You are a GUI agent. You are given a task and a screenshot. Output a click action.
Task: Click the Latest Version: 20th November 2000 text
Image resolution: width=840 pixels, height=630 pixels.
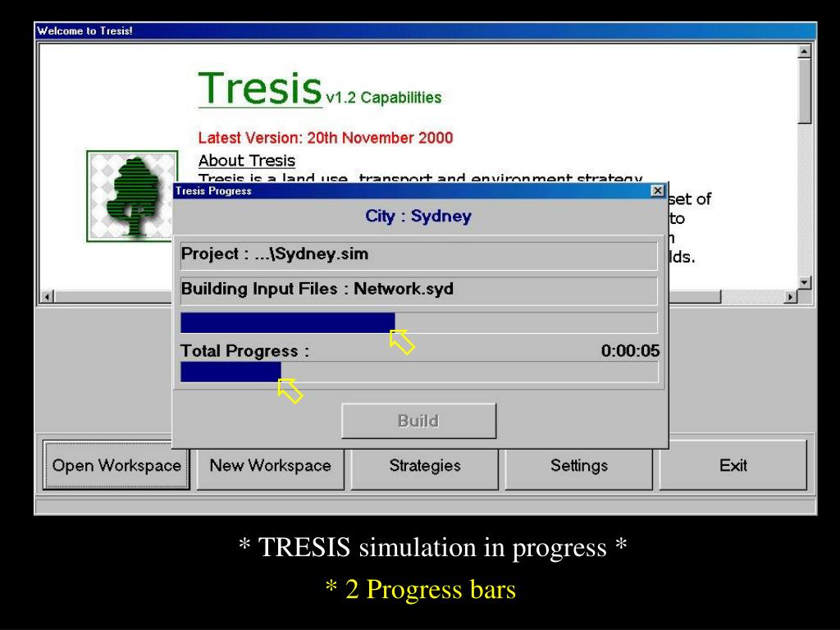pyautogui.click(x=326, y=138)
